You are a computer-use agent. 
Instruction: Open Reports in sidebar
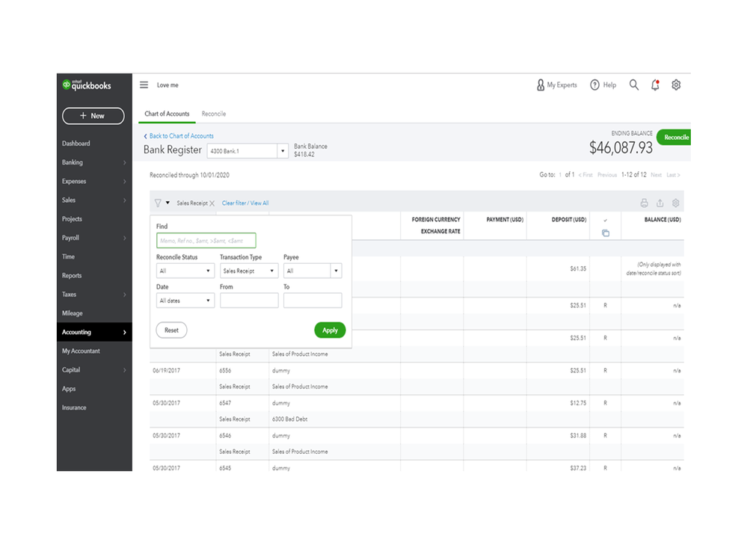click(x=72, y=276)
